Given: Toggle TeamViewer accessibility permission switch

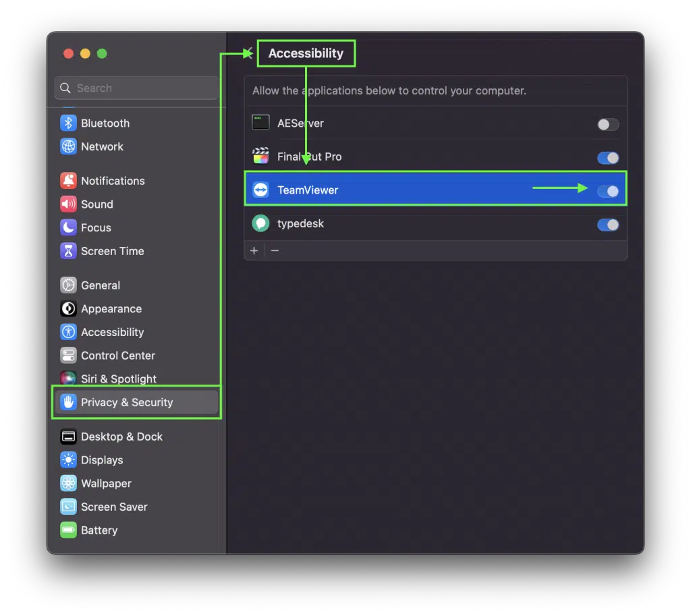Looking at the screenshot, I should click(x=608, y=191).
